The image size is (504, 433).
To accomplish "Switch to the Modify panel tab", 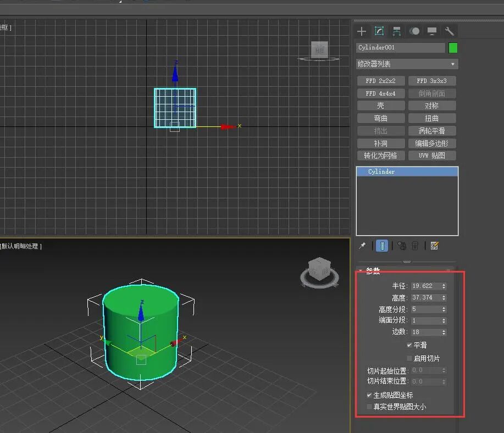I will (379, 31).
